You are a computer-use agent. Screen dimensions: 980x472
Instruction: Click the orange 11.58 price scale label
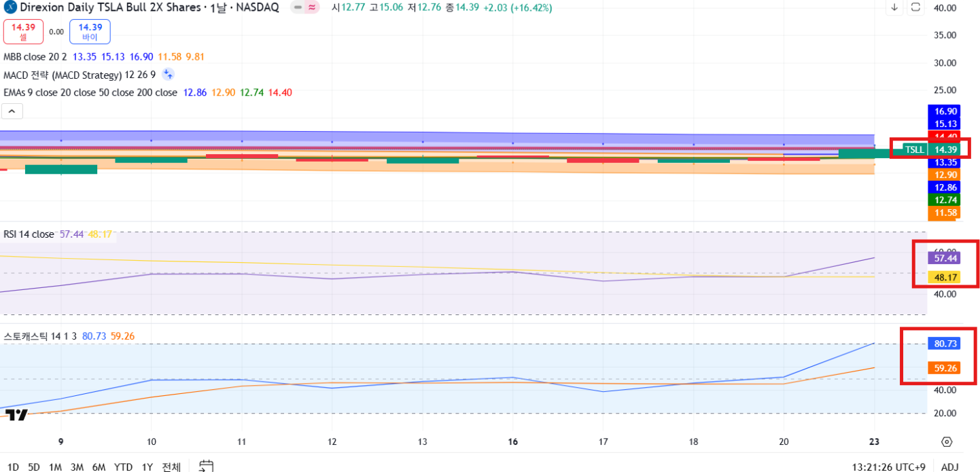(x=946, y=213)
